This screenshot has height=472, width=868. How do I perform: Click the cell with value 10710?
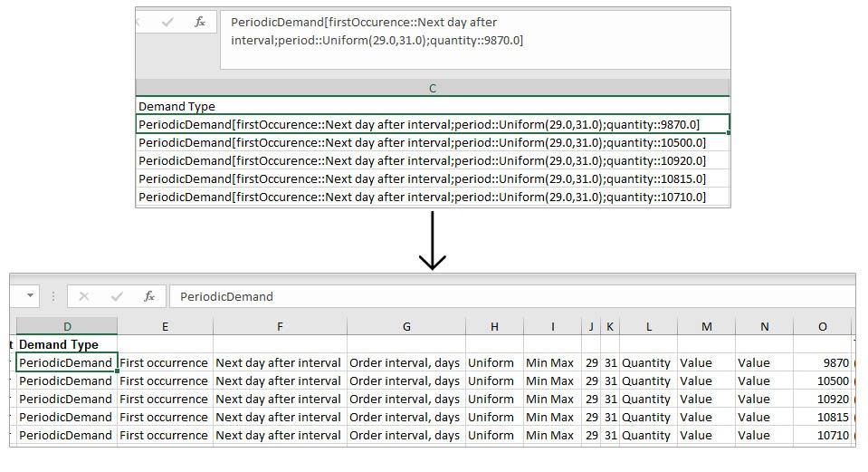(x=823, y=436)
